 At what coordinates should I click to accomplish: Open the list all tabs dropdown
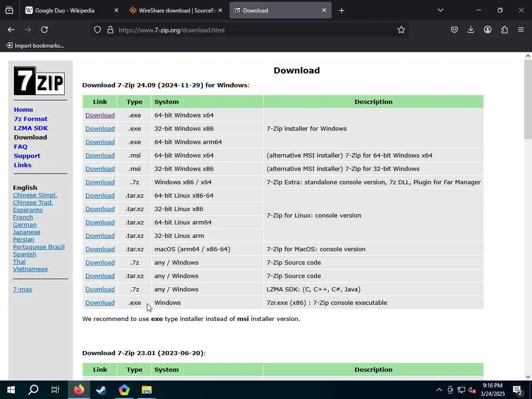(x=441, y=10)
